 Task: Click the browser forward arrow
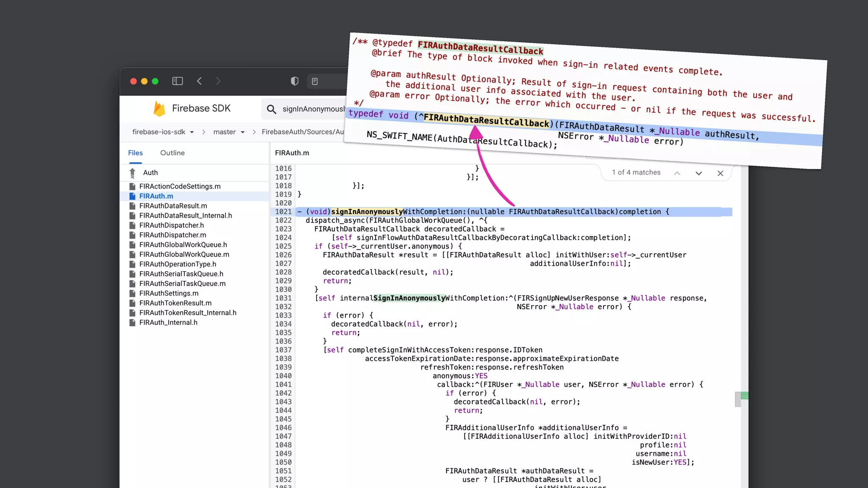[x=218, y=81]
